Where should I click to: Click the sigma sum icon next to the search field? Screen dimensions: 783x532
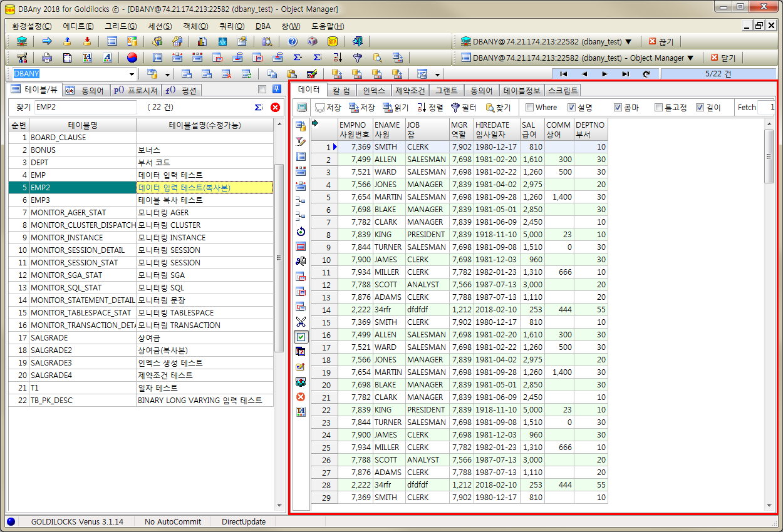click(259, 107)
